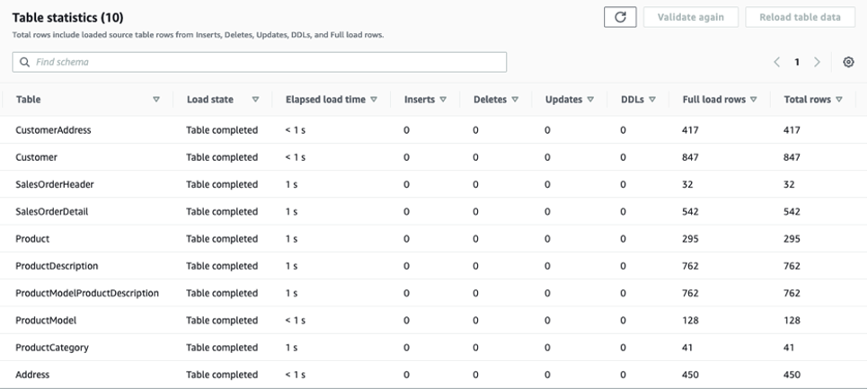868x389 pixels.
Task: Select the CustomerAddress table row
Action: pos(434,130)
